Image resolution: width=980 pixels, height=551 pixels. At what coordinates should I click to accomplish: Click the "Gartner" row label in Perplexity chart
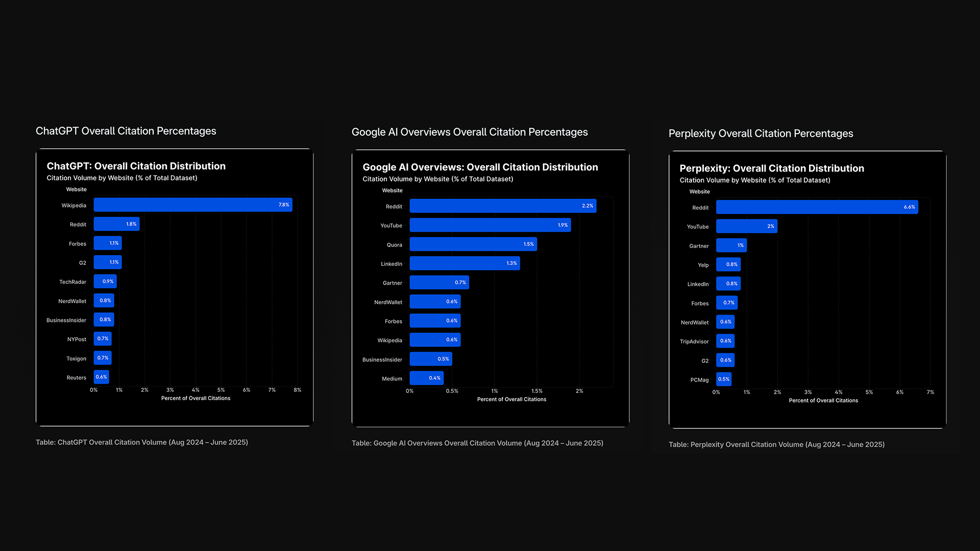click(699, 246)
